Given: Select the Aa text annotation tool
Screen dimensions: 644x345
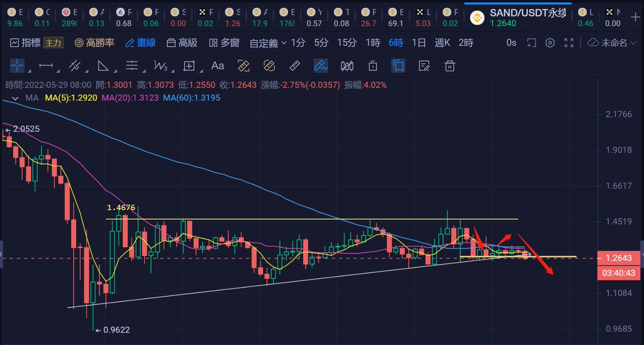Looking at the screenshot, I should tap(217, 65).
